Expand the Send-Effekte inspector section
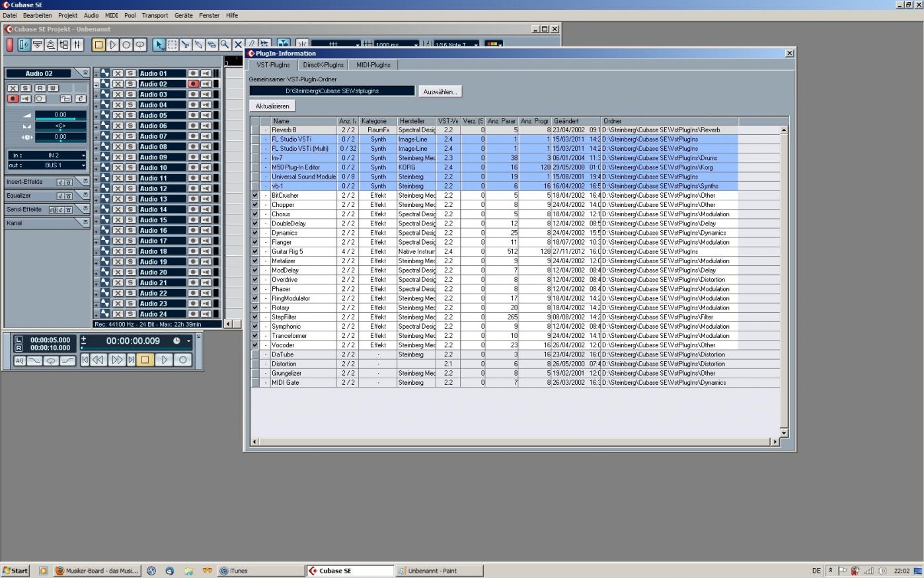Image resolution: width=924 pixels, height=578 pixels. [x=85, y=209]
